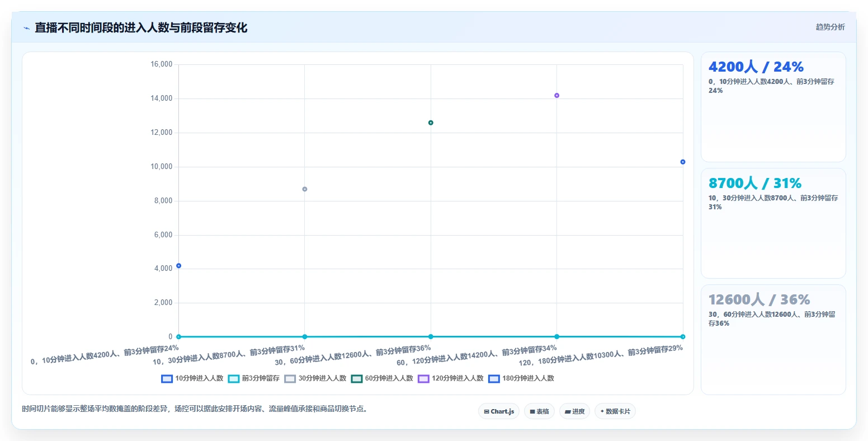Screen dimensions: 868x441
Task: Toggle the 180分钟进入人数 legend swatch
Action: tap(494, 379)
